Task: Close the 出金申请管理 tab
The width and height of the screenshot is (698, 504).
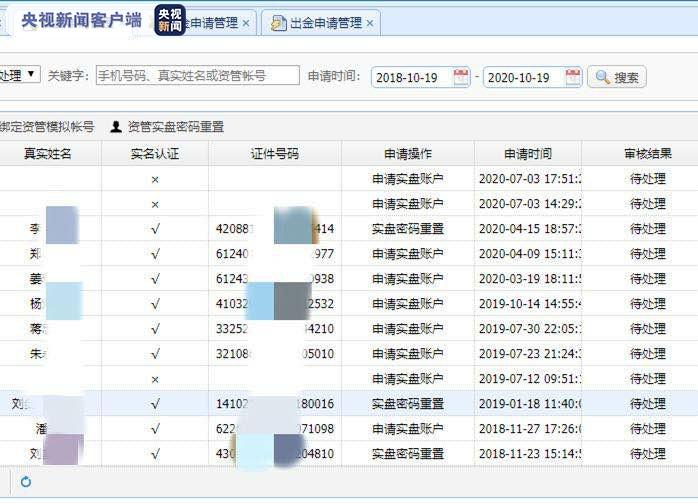Action: (x=370, y=23)
